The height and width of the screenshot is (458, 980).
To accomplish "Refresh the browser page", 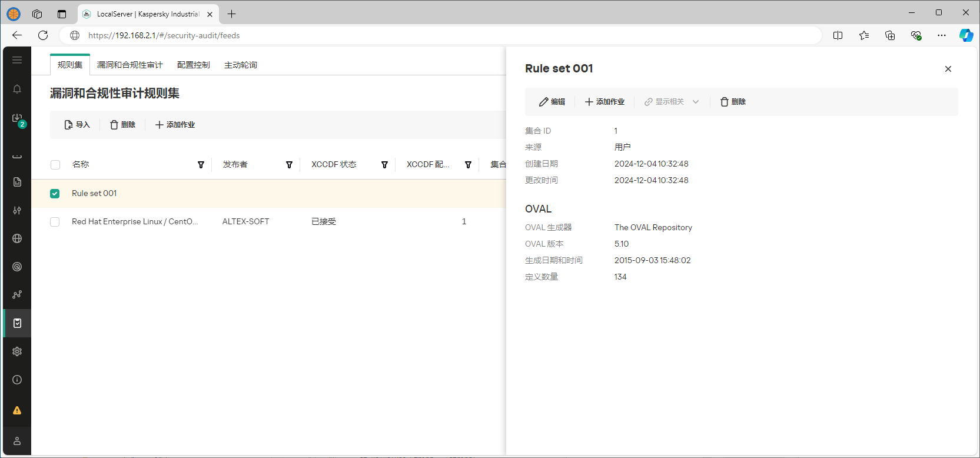I will point(43,35).
